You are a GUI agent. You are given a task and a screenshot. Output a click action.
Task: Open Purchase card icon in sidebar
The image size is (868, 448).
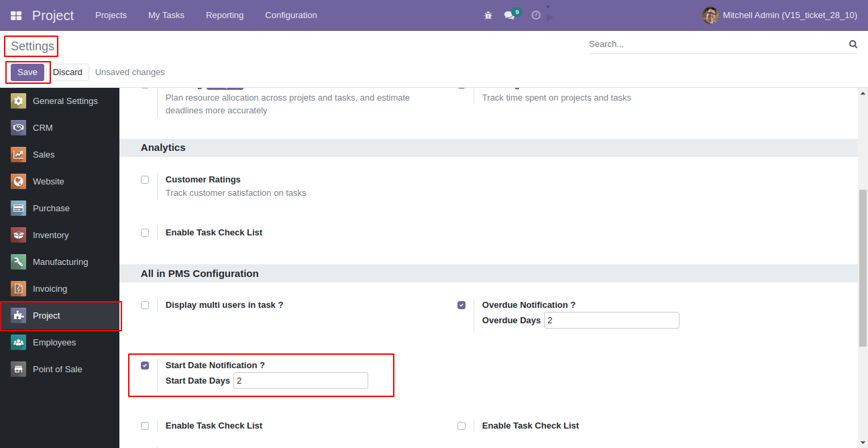tap(19, 209)
